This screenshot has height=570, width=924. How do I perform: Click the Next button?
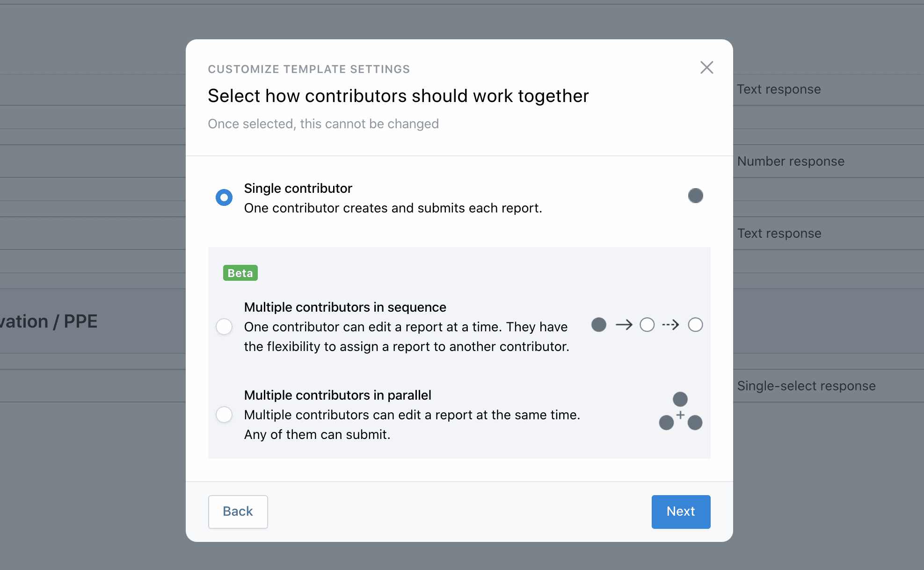[681, 512]
